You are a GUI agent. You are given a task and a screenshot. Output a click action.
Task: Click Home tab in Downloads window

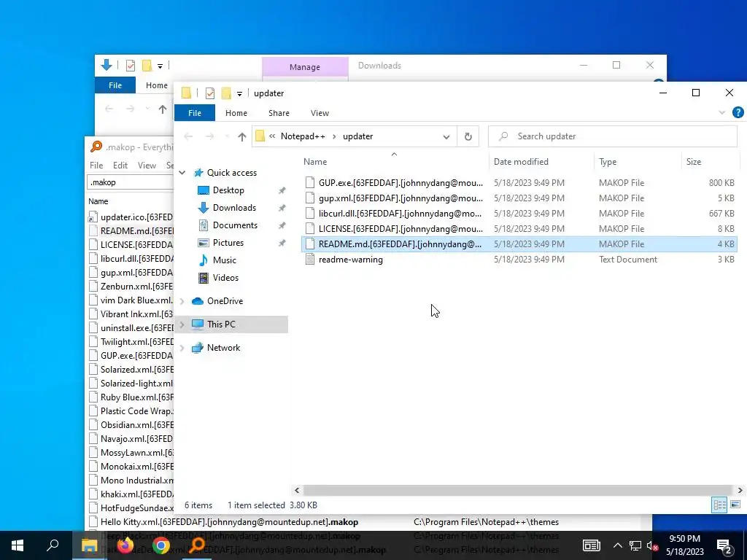pyautogui.click(x=156, y=85)
